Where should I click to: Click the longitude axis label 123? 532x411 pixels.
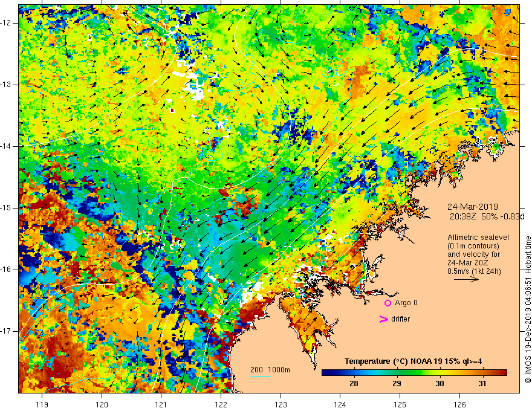tap(281, 404)
